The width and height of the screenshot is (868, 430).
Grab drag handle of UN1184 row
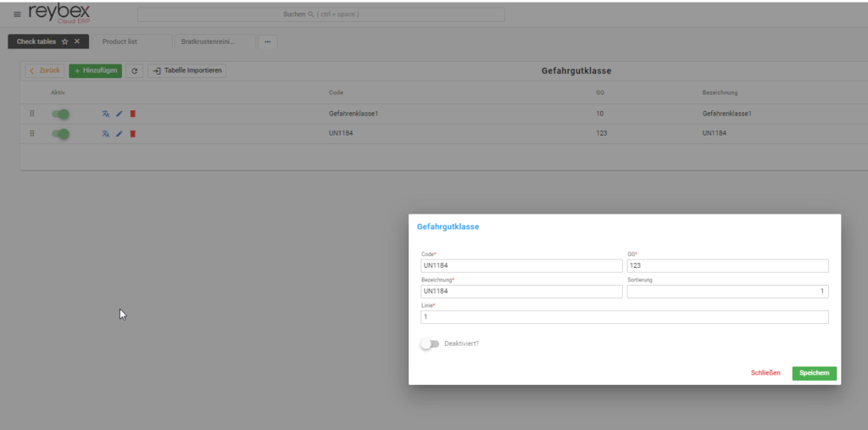31,133
